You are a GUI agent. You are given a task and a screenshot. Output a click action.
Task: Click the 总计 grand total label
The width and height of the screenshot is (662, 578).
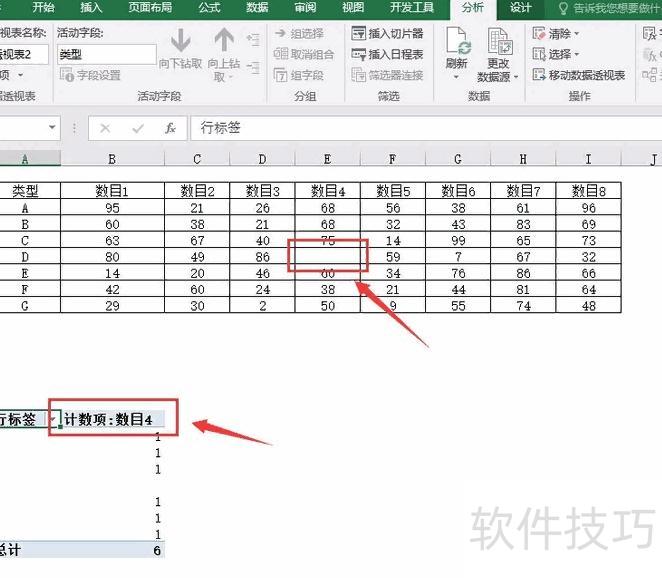(x=10, y=550)
